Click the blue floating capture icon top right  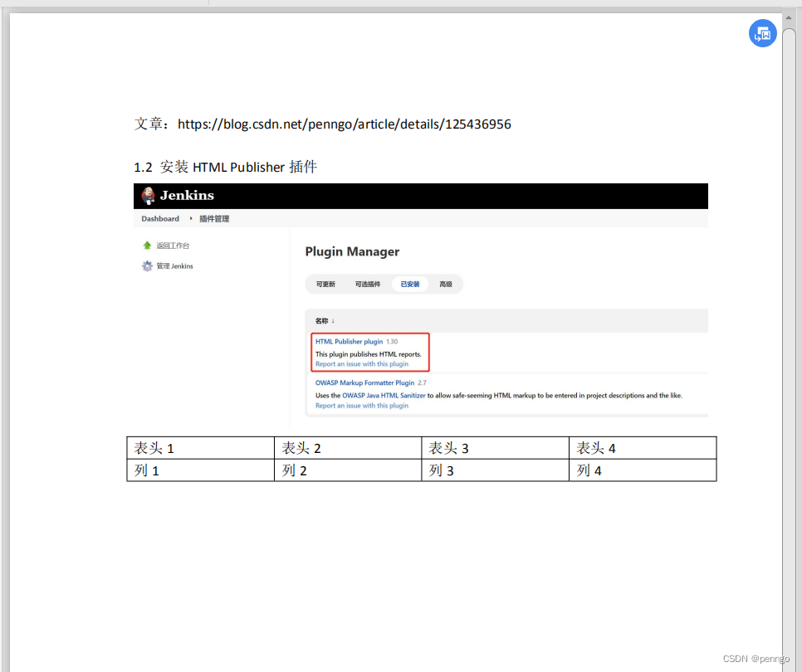click(762, 33)
